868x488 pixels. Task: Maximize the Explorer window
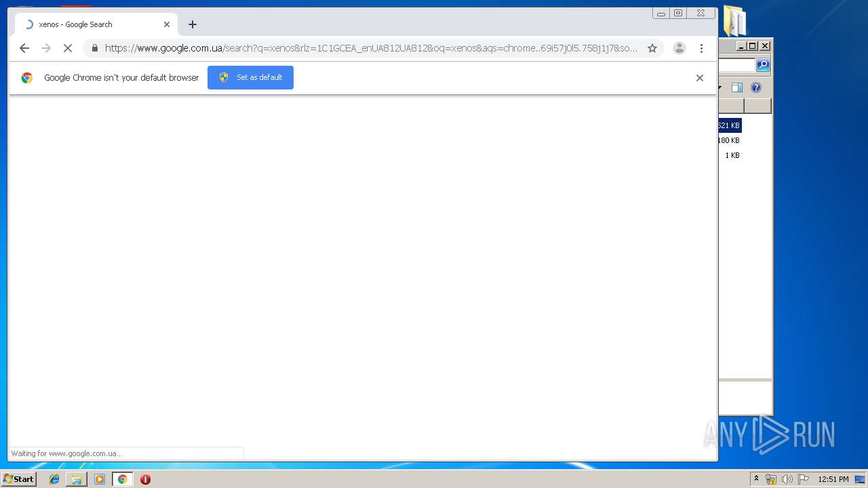(x=753, y=46)
